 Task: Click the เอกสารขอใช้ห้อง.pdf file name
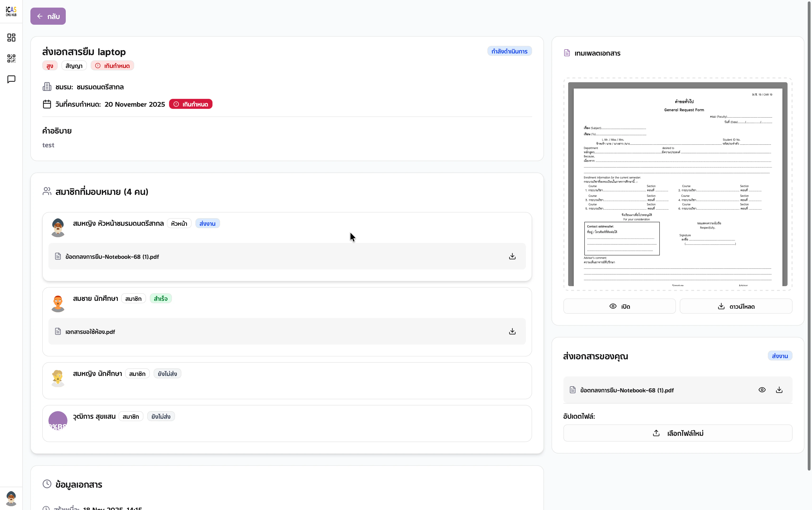pos(90,332)
